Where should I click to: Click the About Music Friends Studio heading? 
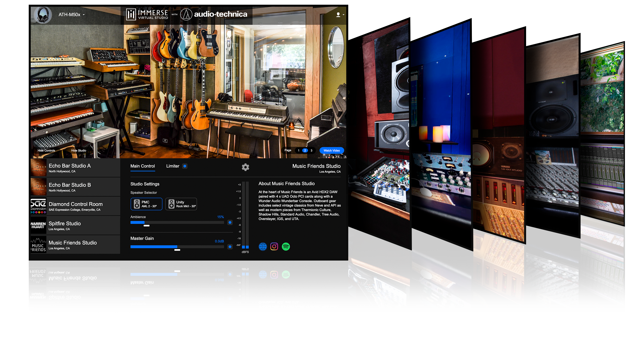click(x=287, y=184)
